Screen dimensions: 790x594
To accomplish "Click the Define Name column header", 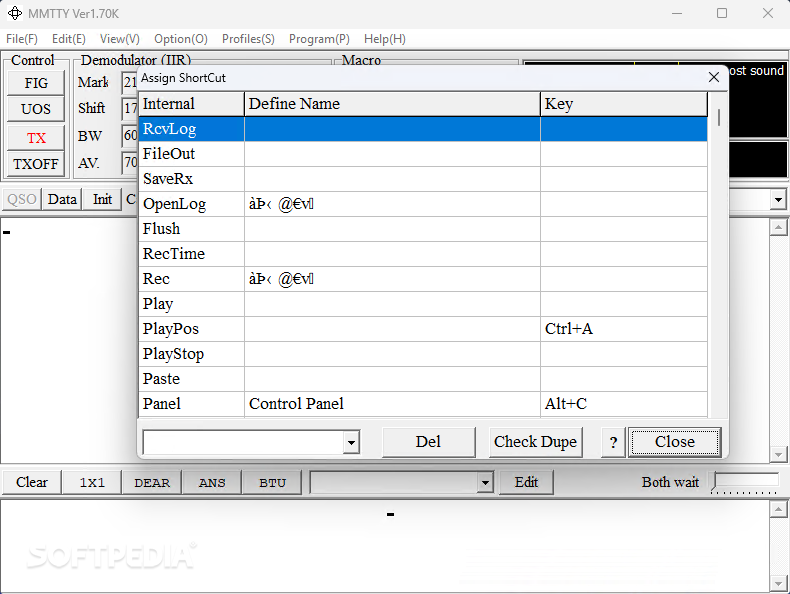I will tap(392, 104).
